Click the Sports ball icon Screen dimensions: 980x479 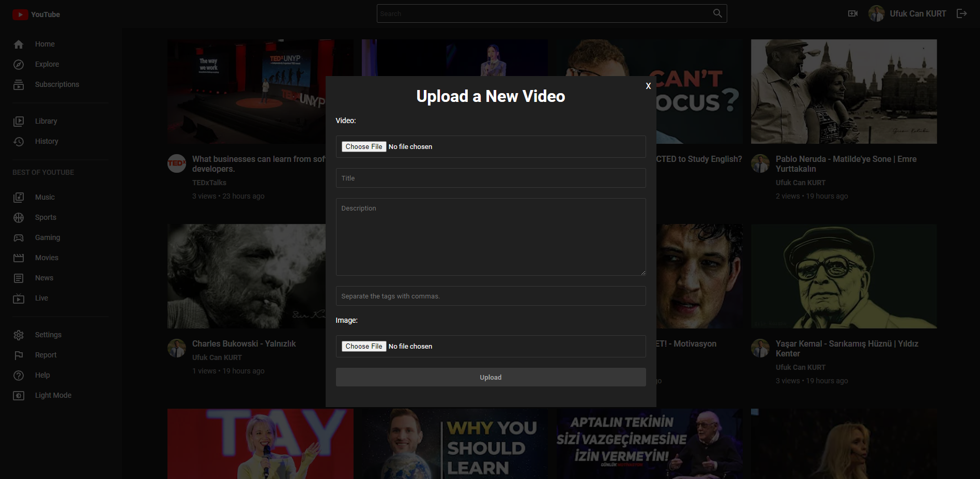coord(19,218)
